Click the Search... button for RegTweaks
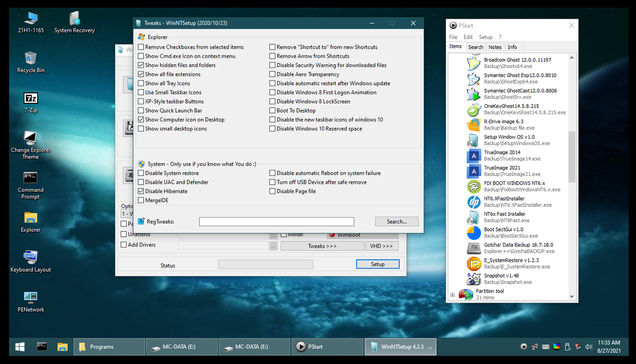Image resolution: width=636 pixels, height=364 pixels. (397, 221)
